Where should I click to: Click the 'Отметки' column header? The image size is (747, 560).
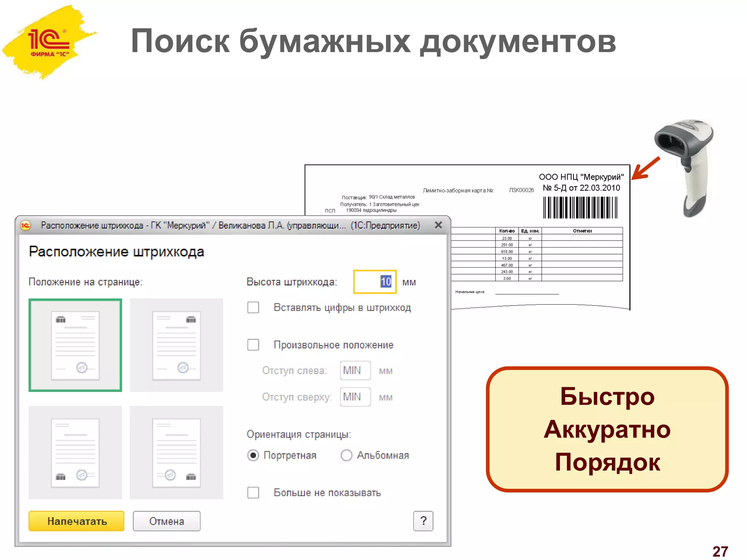582,231
